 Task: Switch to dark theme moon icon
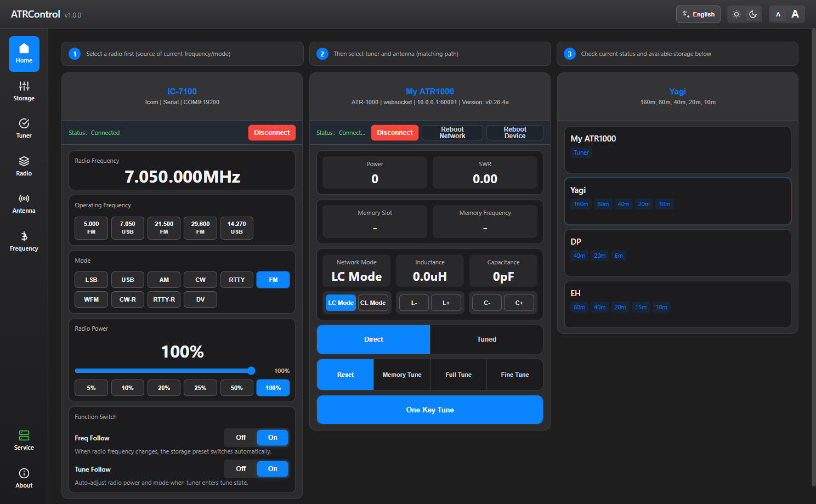[x=753, y=14]
